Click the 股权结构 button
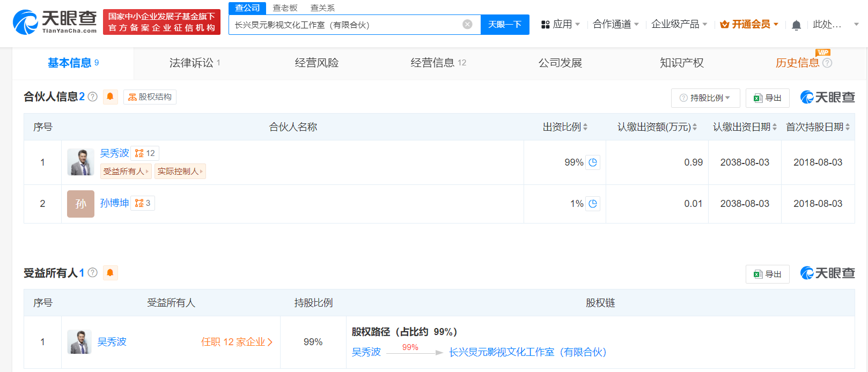The width and height of the screenshot is (868, 372). [150, 97]
